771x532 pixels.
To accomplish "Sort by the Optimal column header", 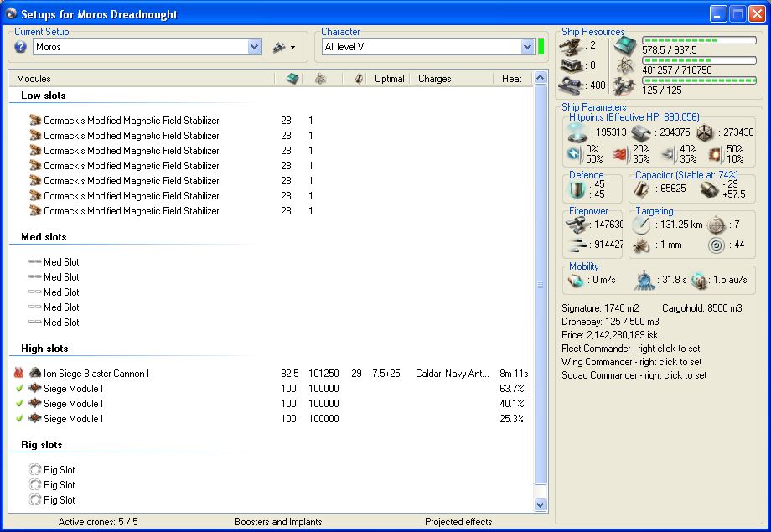I will click(x=389, y=79).
